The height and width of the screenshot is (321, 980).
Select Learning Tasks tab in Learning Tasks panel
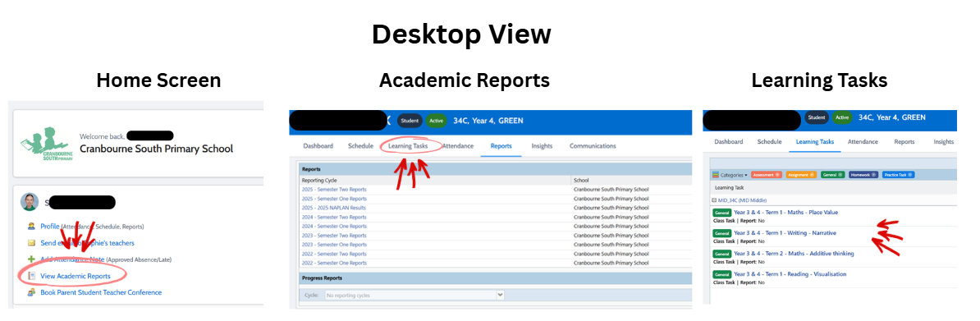pyautogui.click(x=814, y=142)
